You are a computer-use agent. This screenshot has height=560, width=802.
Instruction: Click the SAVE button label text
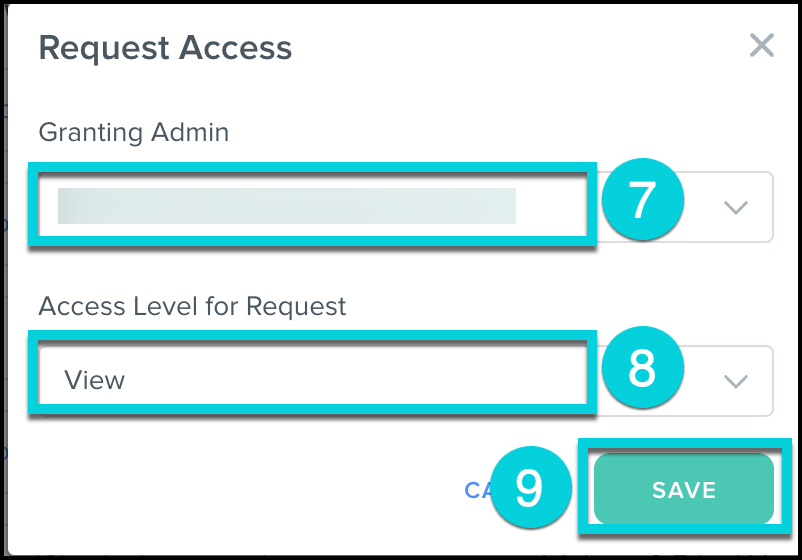pos(684,490)
